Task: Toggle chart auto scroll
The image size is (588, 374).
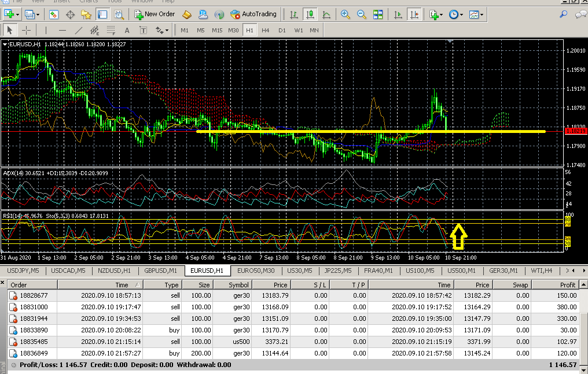Action: click(398, 14)
